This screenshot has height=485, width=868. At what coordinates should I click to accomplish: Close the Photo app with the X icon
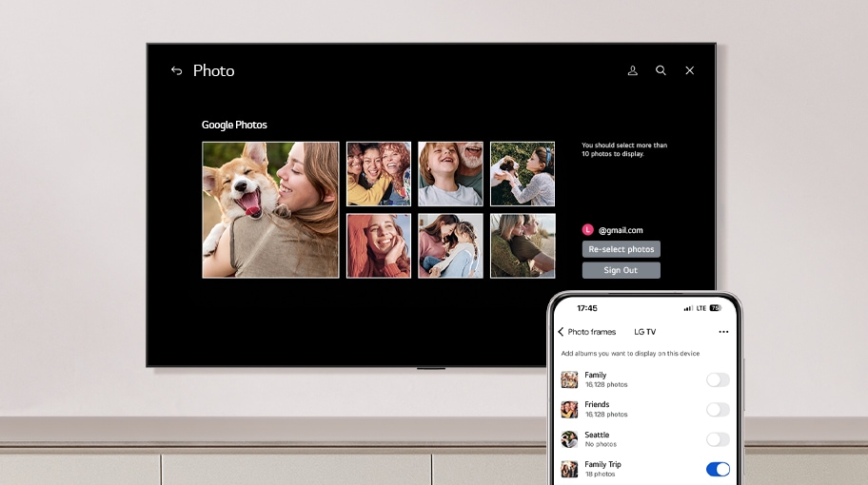click(690, 70)
